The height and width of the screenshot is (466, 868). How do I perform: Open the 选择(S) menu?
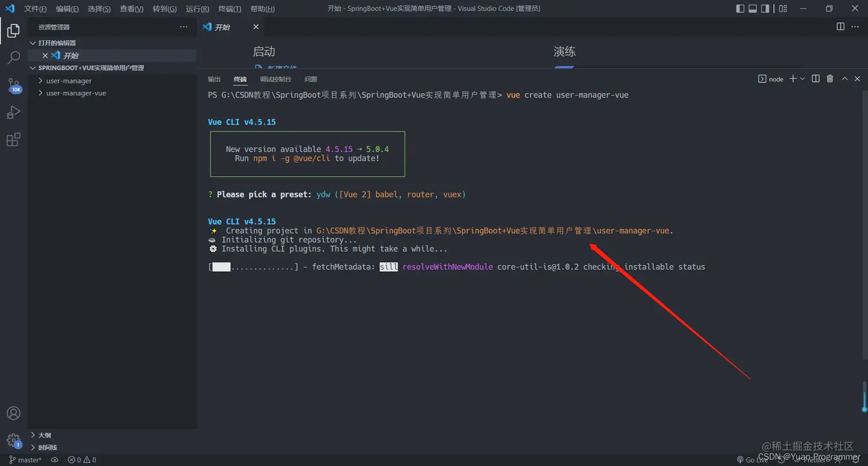pos(99,9)
